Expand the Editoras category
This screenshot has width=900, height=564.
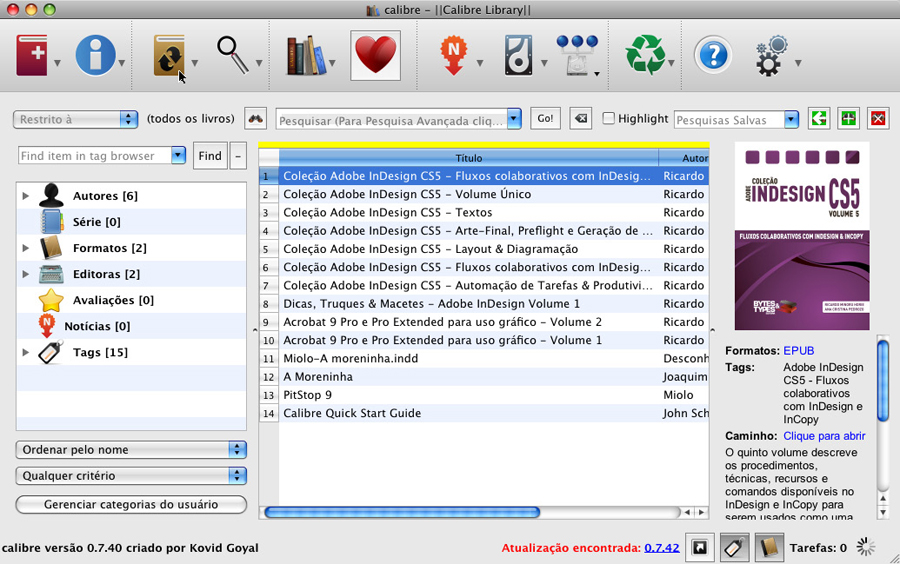click(x=25, y=274)
